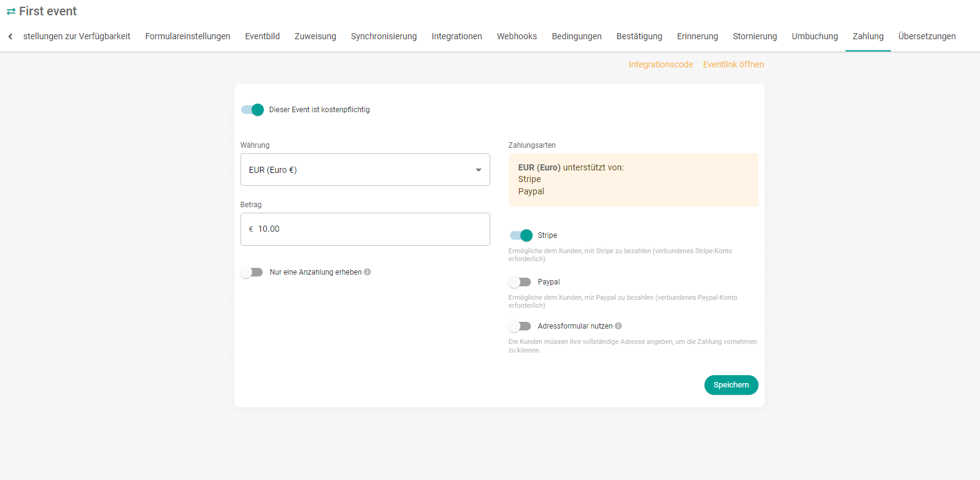Enable the Paypal payment toggle

tap(520, 282)
